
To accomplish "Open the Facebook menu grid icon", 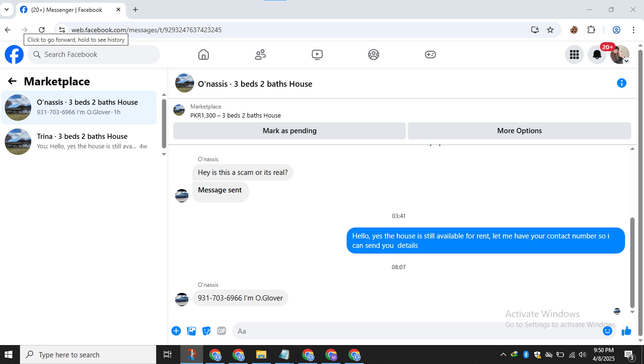I will 574,55.
